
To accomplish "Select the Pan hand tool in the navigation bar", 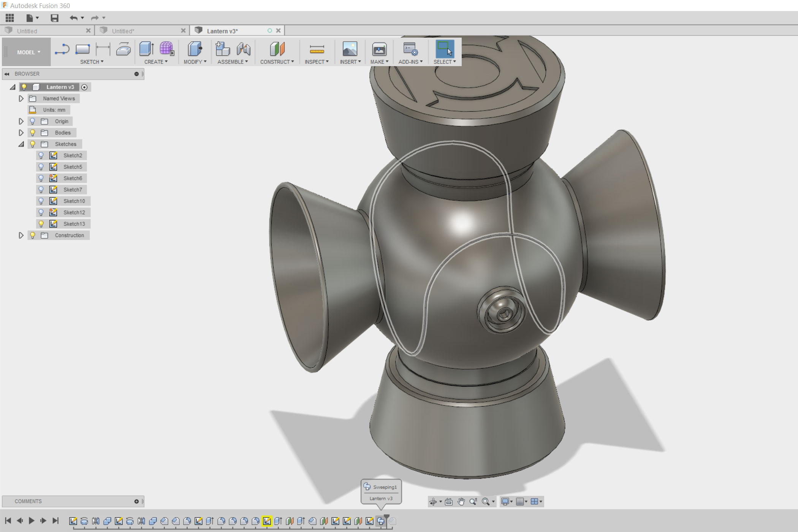I will (x=461, y=502).
